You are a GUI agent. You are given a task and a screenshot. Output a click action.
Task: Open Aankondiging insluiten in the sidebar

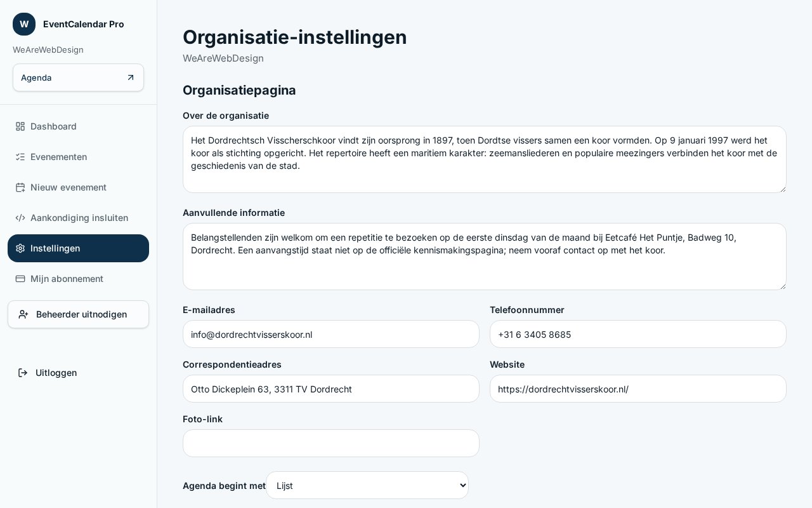[x=78, y=218]
